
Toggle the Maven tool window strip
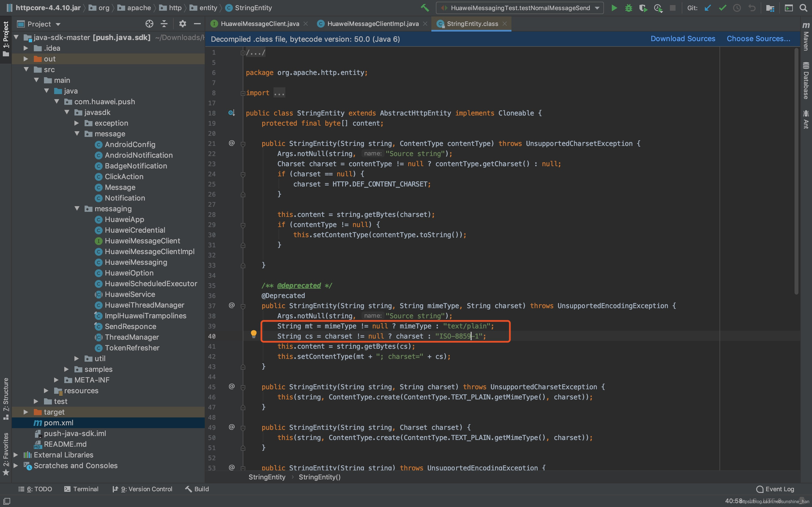pyautogui.click(x=806, y=37)
